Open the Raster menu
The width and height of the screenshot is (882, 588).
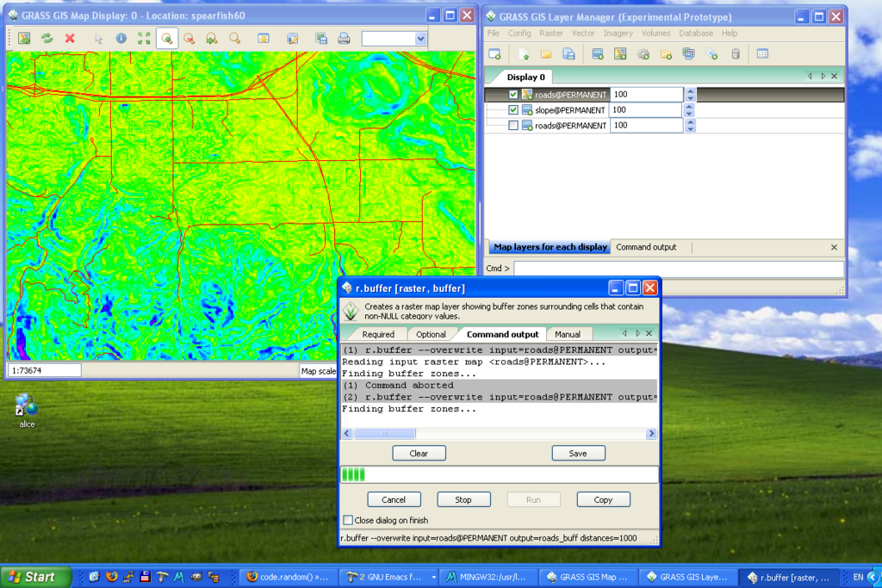(551, 34)
